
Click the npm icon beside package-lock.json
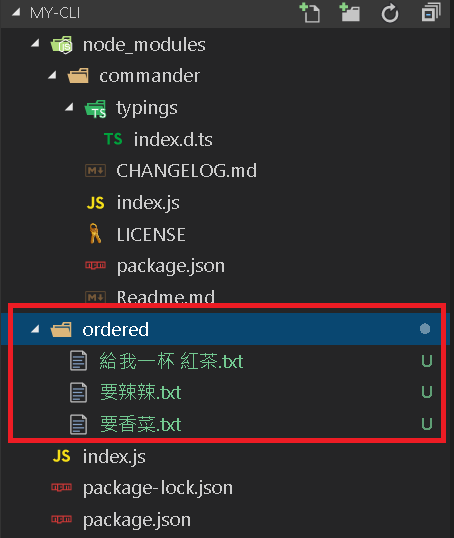[x=61, y=487]
